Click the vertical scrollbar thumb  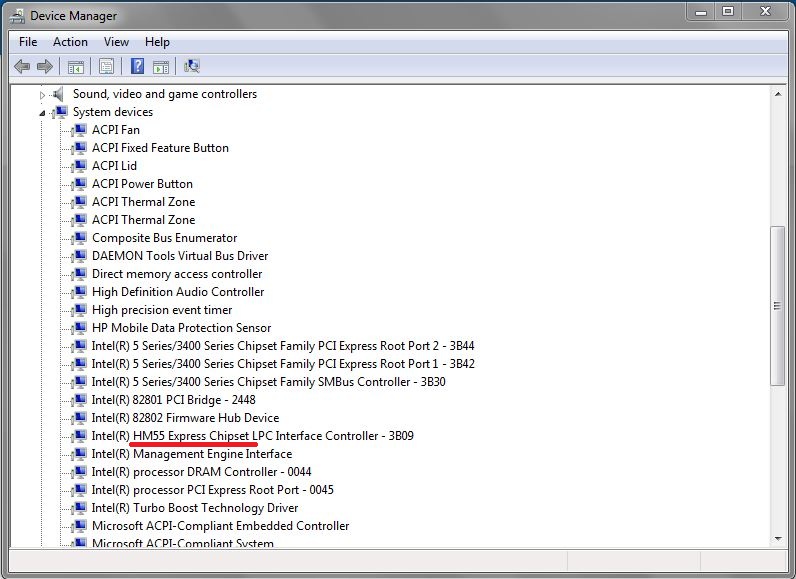777,305
